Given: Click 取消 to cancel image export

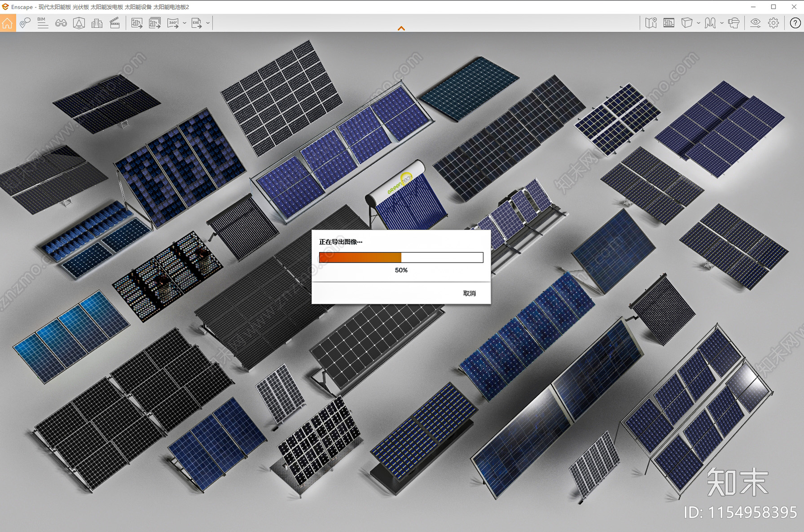Looking at the screenshot, I should pyautogui.click(x=469, y=293).
